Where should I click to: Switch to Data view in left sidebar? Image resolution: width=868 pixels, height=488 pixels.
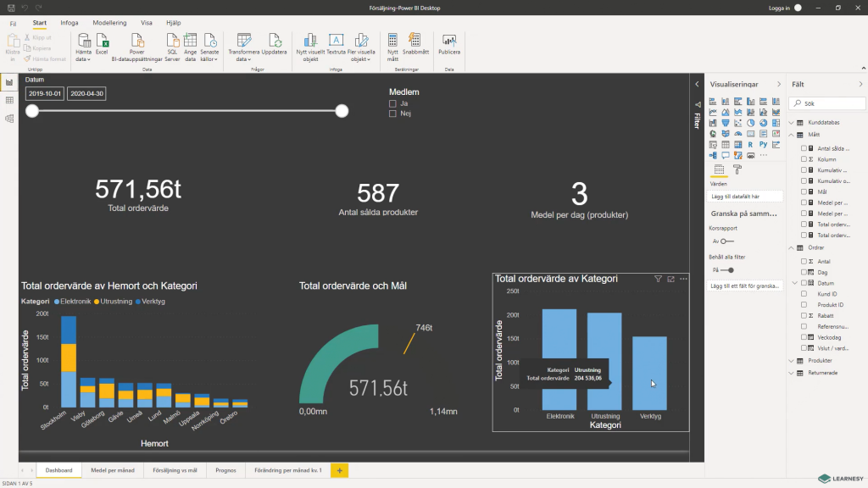[x=9, y=100]
